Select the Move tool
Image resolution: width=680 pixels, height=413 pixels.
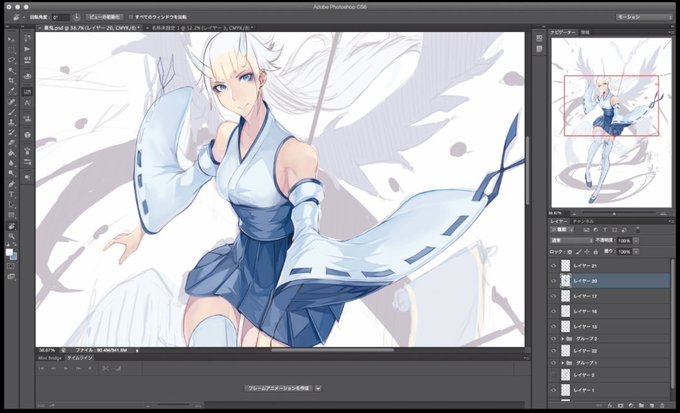click(12, 39)
